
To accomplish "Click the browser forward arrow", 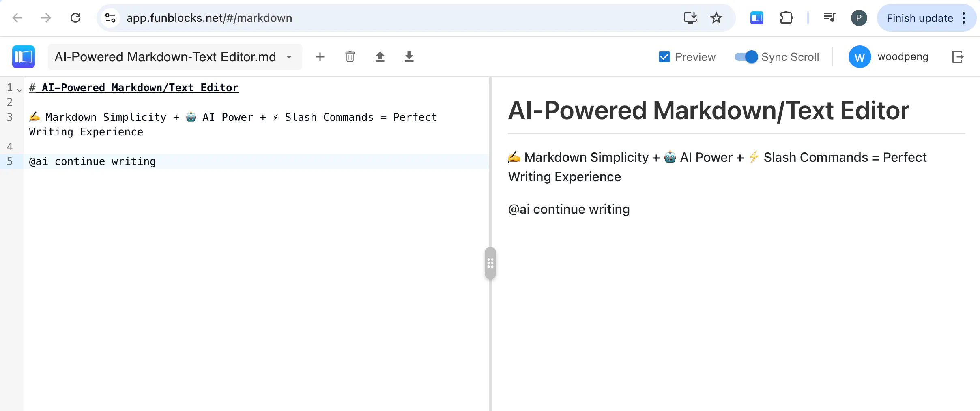I will 46,18.
